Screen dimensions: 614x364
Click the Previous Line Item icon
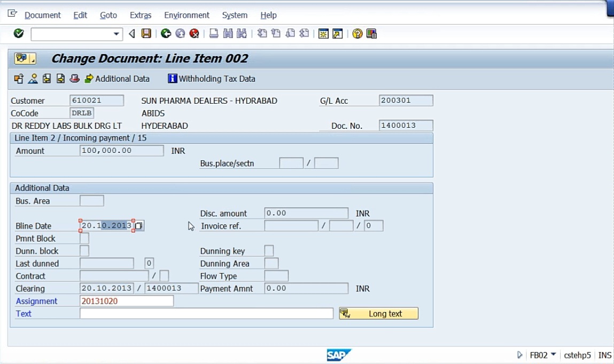click(x=46, y=79)
